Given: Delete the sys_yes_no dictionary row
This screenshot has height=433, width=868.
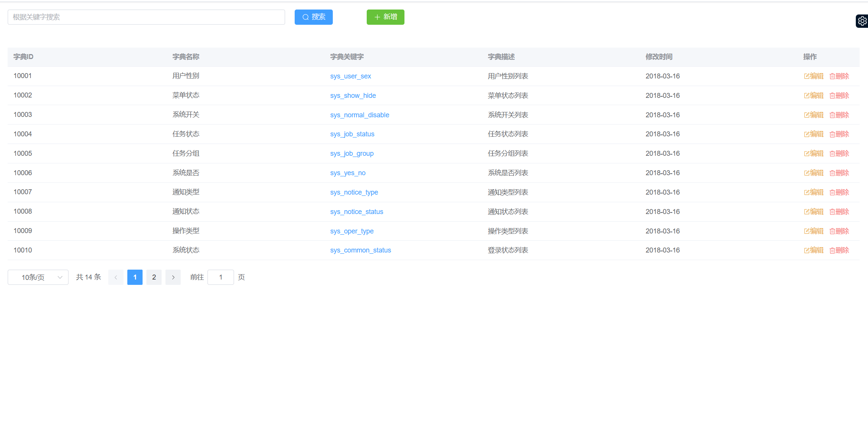Looking at the screenshot, I should (839, 173).
